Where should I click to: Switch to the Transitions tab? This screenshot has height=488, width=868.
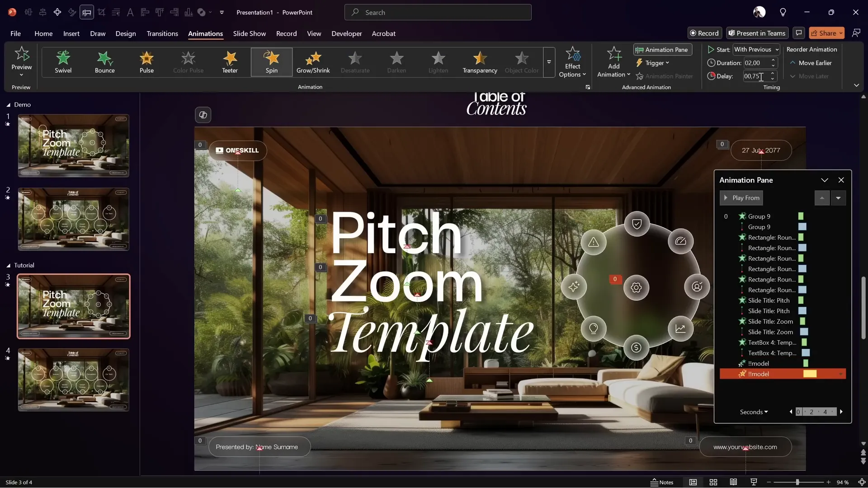pos(162,33)
